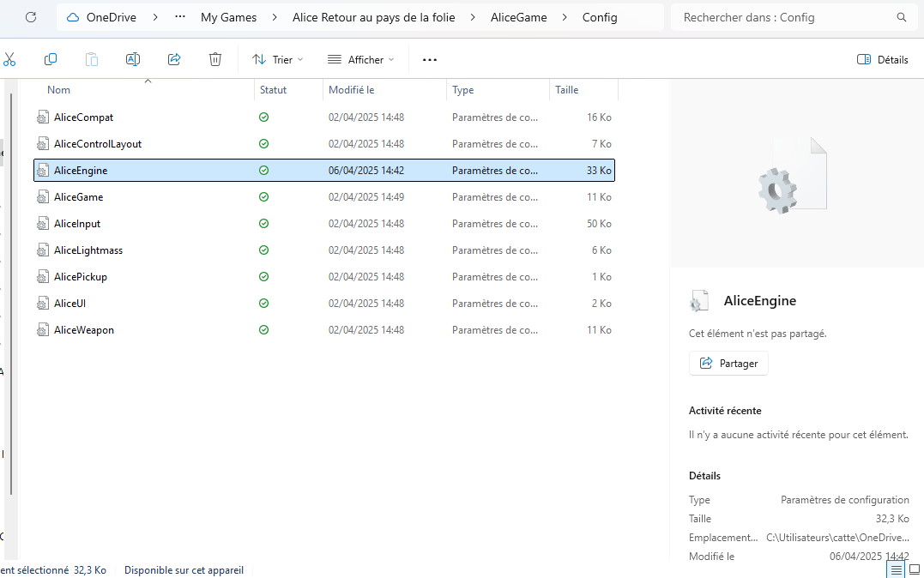The image size is (924, 578).
Task: Select the AliceWeapon file
Action: click(x=83, y=330)
